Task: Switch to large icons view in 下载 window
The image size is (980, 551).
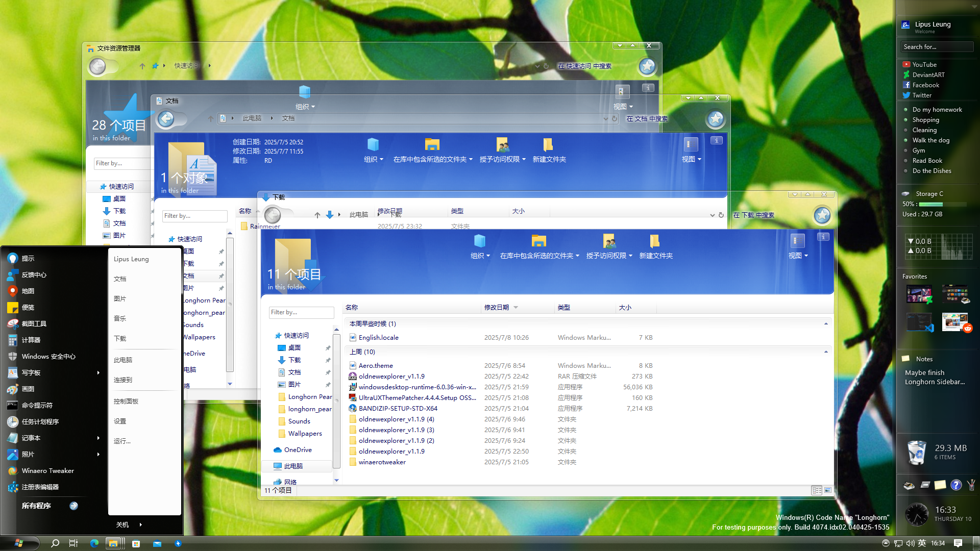Action: click(x=828, y=490)
